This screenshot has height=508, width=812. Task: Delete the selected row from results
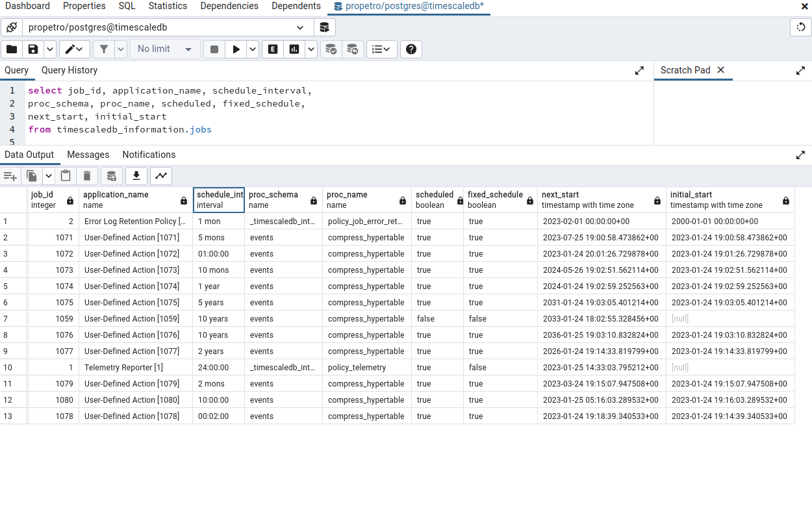86,175
